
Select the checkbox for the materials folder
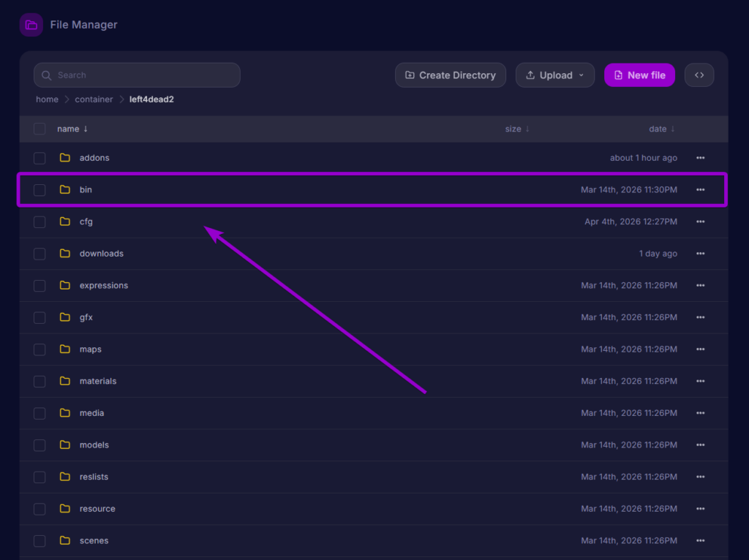point(39,382)
